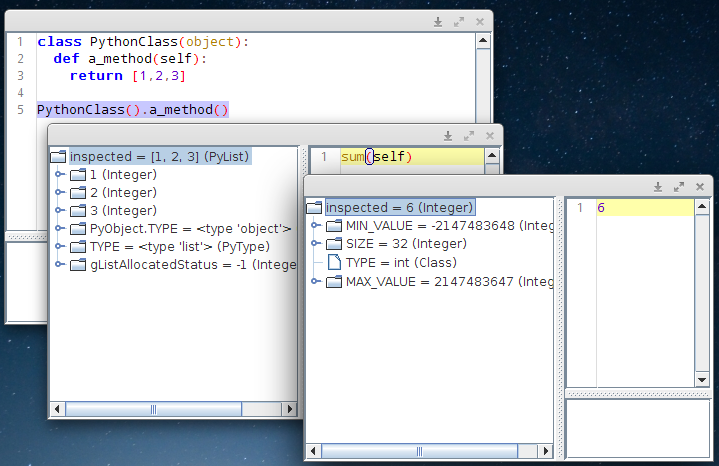Click the dotted splitter handle below the '6' editor
Viewport: 719px width, 466px height.
pos(638,394)
